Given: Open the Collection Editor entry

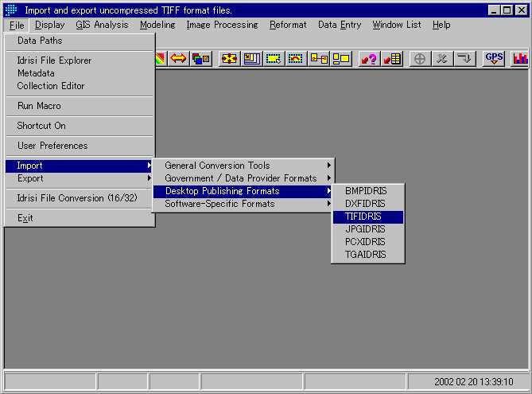Looking at the screenshot, I should pyautogui.click(x=80, y=86).
